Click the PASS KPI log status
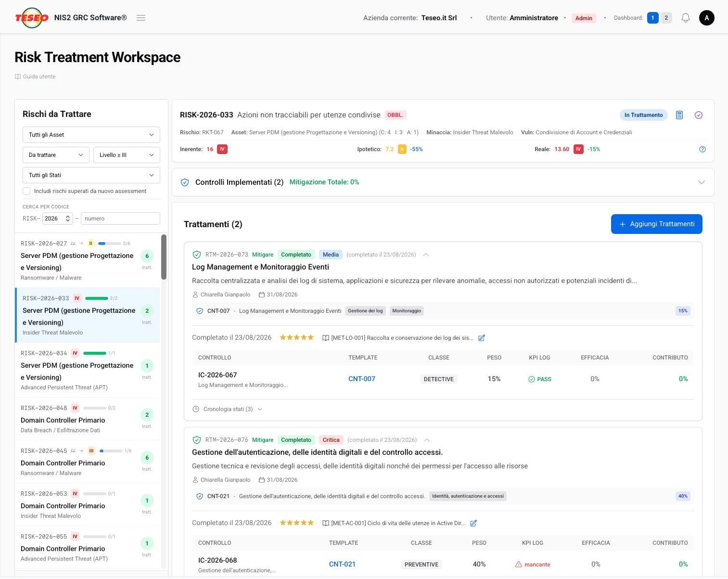728x579 pixels. [x=539, y=379]
